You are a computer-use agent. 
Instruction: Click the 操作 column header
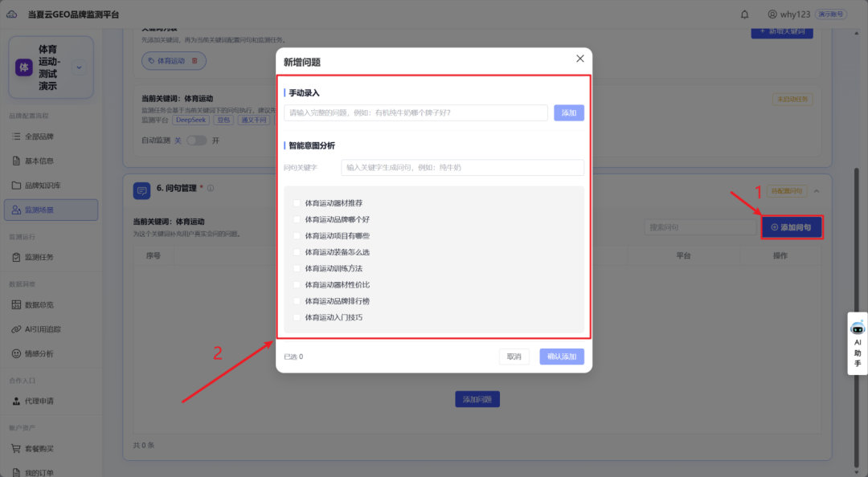(x=780, y=255)
